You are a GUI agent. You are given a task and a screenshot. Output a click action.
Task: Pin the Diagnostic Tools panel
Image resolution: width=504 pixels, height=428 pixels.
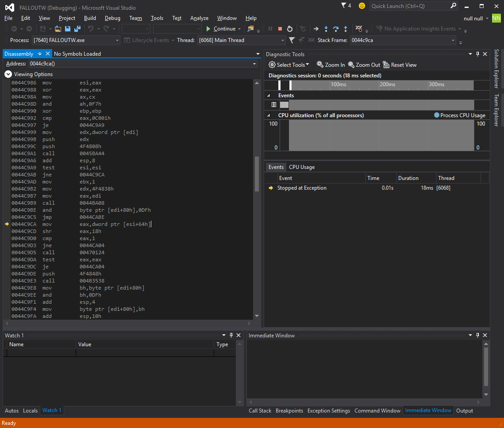click(477, 54)
